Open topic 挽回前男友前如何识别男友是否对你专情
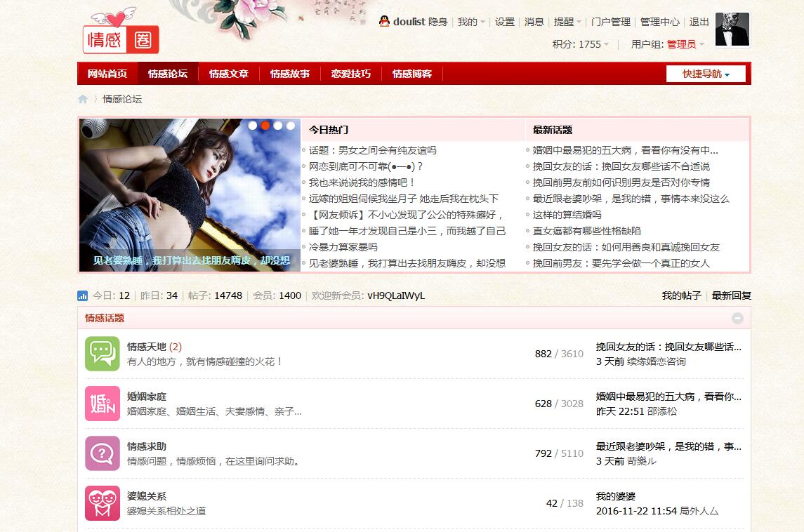The height and width of the screenshot is (532, 804). click(x=621, y=182)
